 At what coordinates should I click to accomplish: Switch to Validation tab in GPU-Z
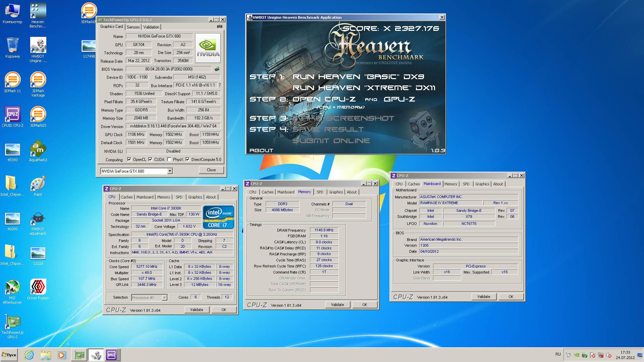(x=151, y=27)
